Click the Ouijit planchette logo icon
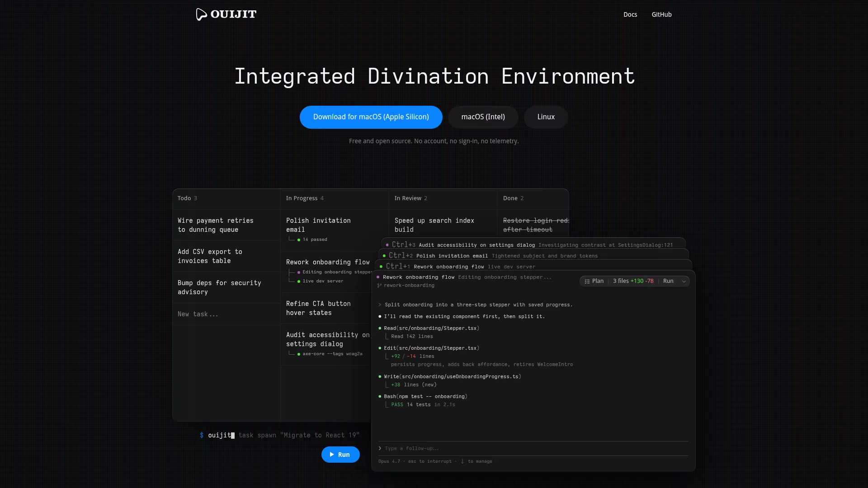Screen dimensions: 868x488 coord(201,14)
